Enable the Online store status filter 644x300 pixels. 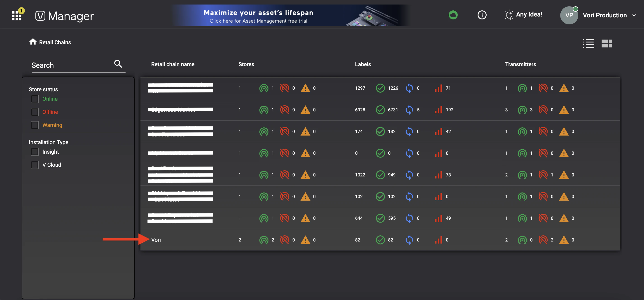point(35,99)
